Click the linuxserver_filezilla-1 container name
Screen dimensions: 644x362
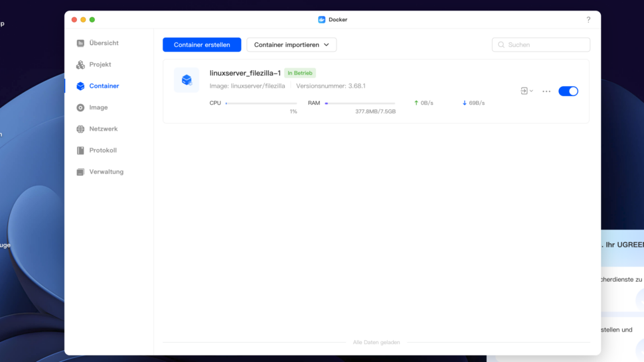coord(245,73)
